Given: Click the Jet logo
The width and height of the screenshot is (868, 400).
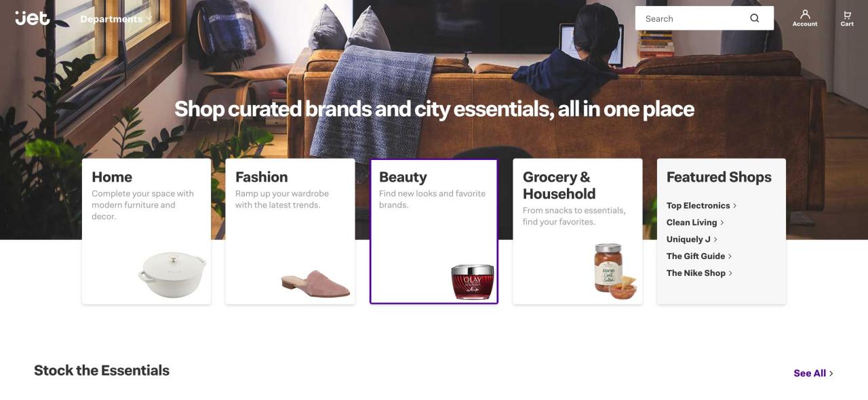Looking at the screenshot, I should [33, 18].
